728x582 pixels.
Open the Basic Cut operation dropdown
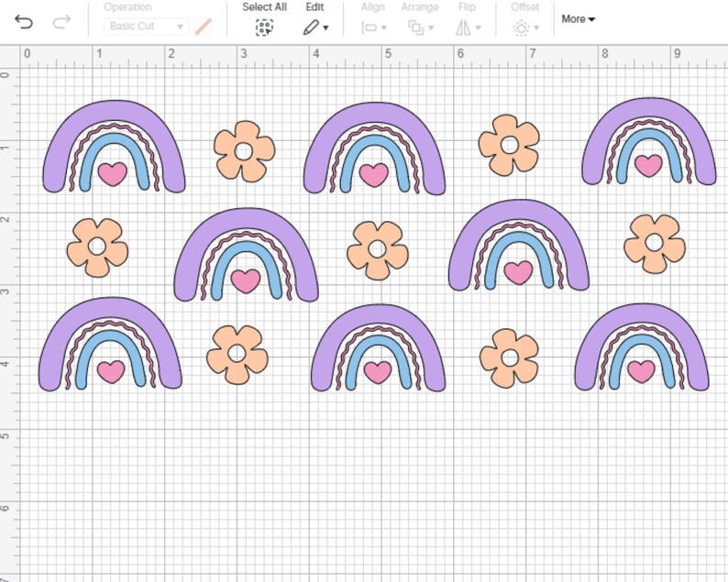click(147, 27)
